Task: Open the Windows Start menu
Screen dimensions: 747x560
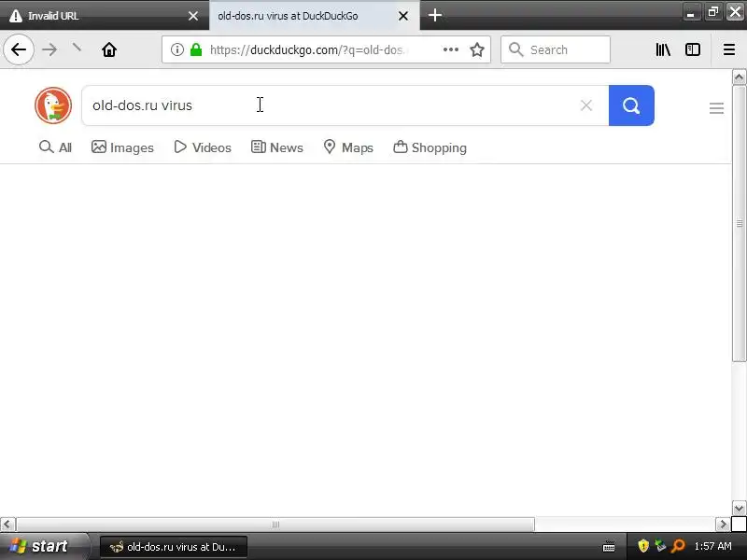Action: tap(44, 546)
